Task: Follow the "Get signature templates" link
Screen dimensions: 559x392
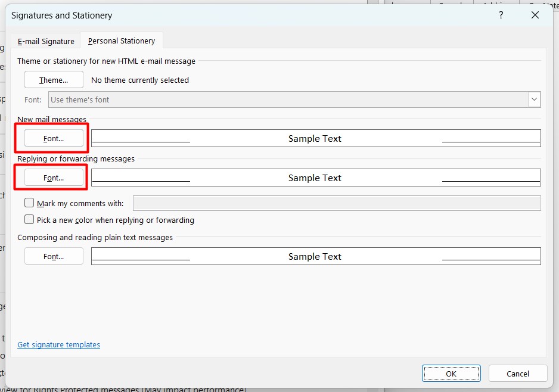Action: coord(58,345)
